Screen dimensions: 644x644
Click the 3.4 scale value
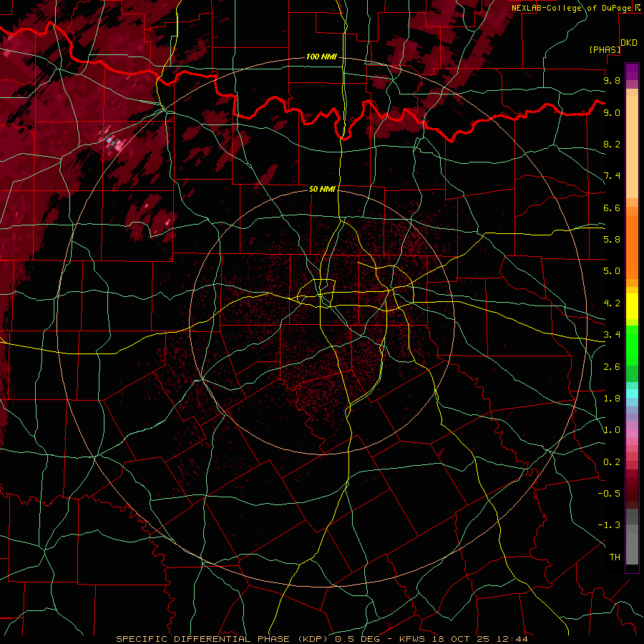coord(612,335)
